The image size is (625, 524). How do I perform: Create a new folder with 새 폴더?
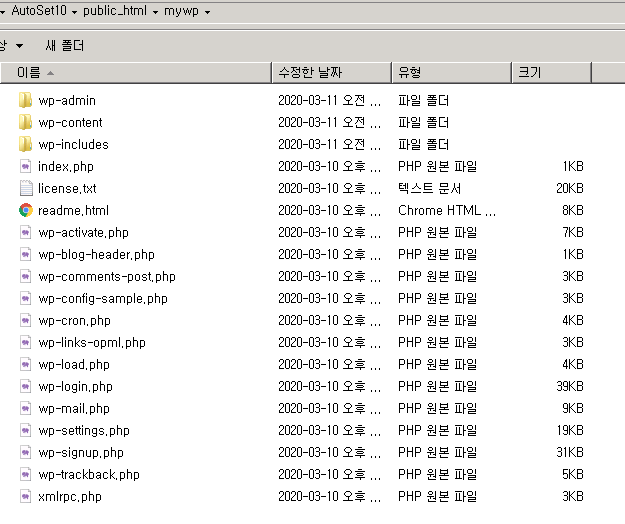(65, 45)
